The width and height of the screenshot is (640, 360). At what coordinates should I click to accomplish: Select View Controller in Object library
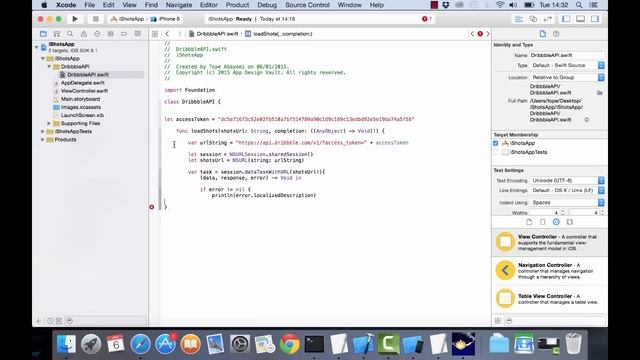[x=549, y=242]
